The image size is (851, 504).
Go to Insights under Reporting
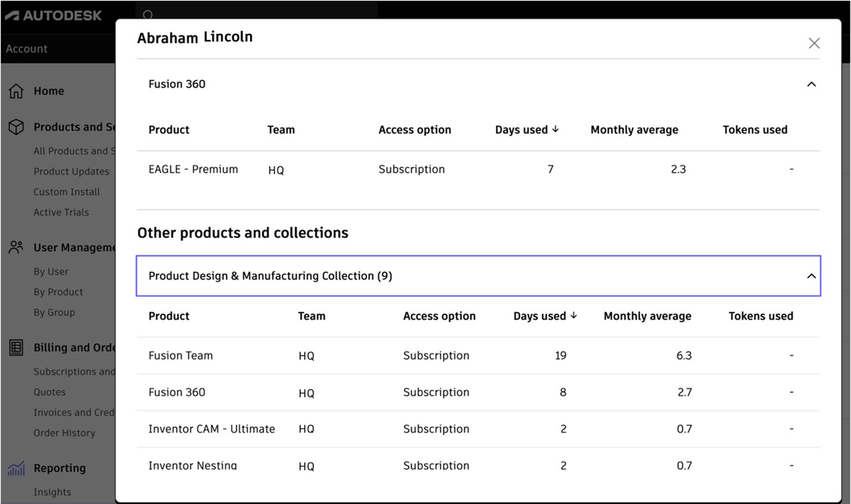[x=52, y=492]
